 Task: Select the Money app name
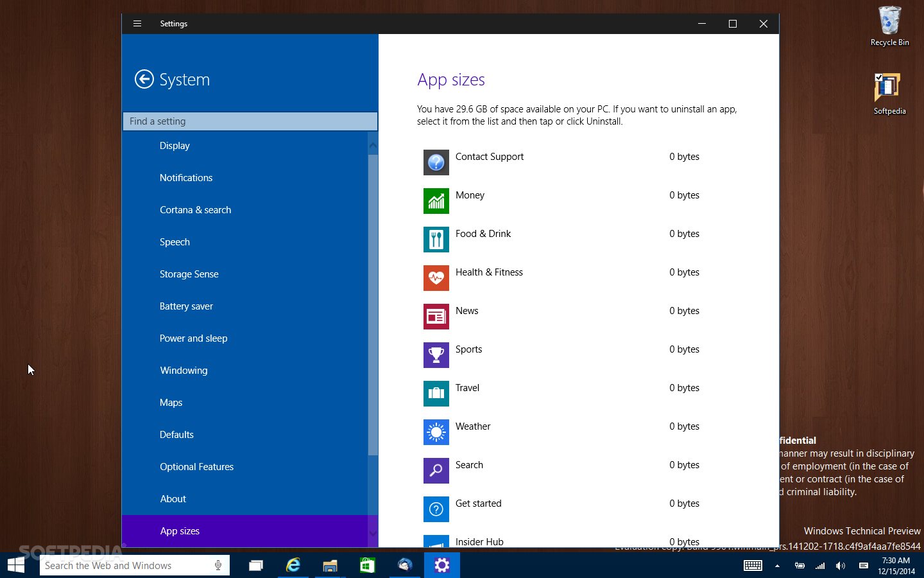click(470, 195)
